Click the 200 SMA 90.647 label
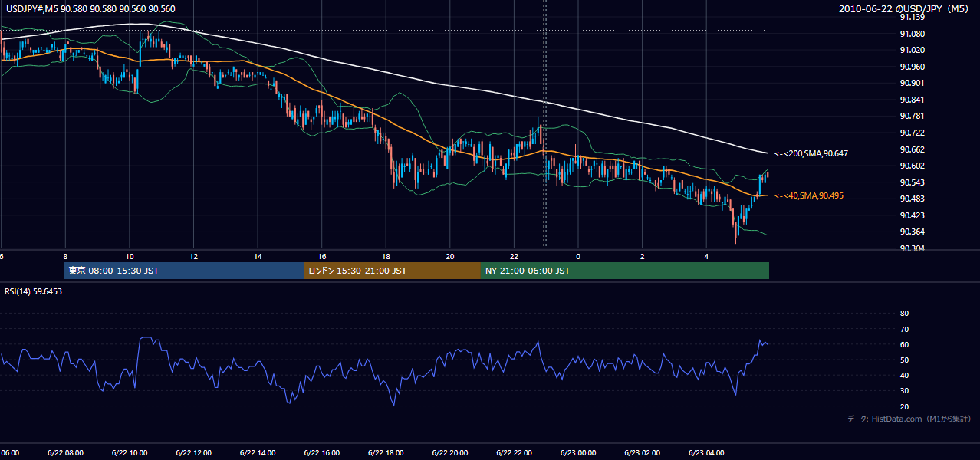 (x=811, y=154)
